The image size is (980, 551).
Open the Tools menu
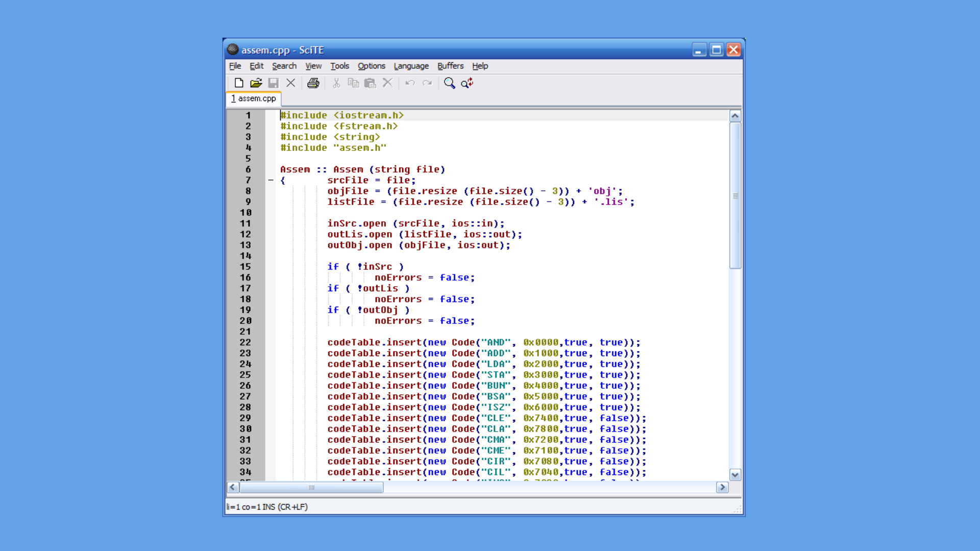coord(339,66)
